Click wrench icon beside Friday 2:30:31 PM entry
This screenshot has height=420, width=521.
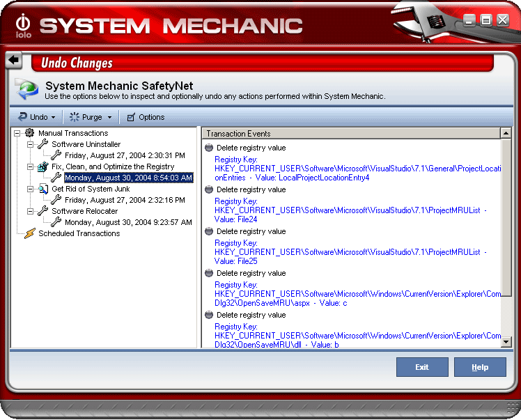click(56, 155)
